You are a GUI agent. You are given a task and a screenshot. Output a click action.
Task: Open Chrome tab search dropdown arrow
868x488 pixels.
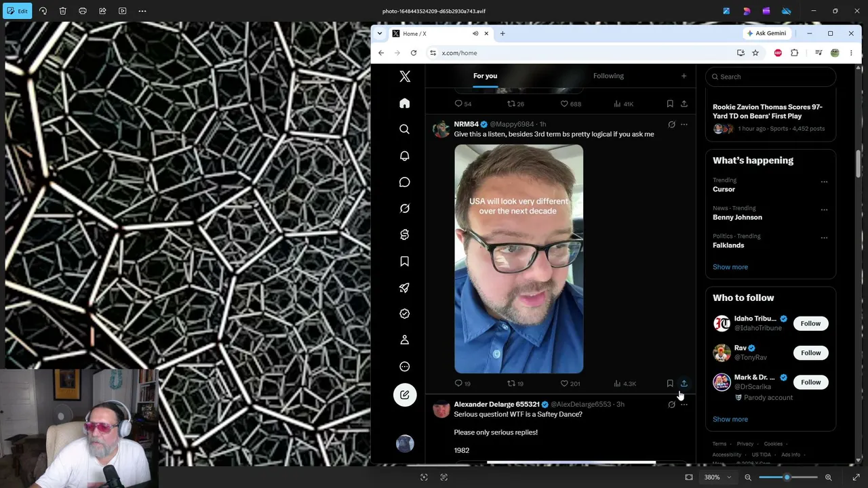point(380,33)
